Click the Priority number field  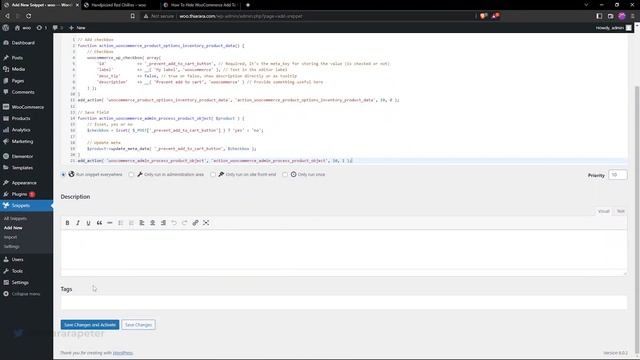pos(618,175)
